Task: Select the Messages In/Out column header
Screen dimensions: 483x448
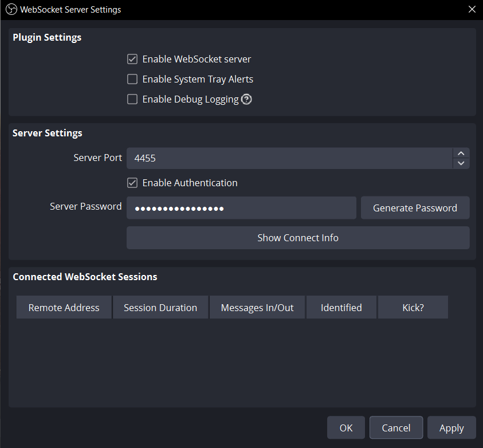Action: coord(257,308)
